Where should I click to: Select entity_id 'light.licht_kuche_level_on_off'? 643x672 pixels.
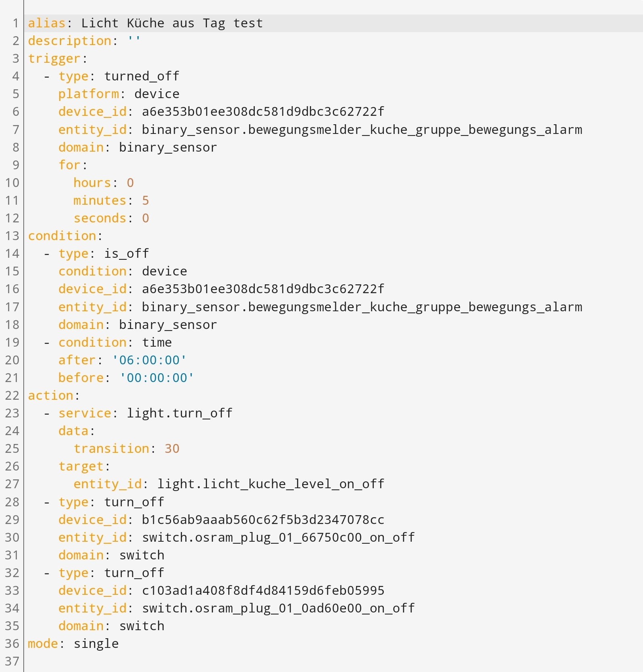coord(270,483)
